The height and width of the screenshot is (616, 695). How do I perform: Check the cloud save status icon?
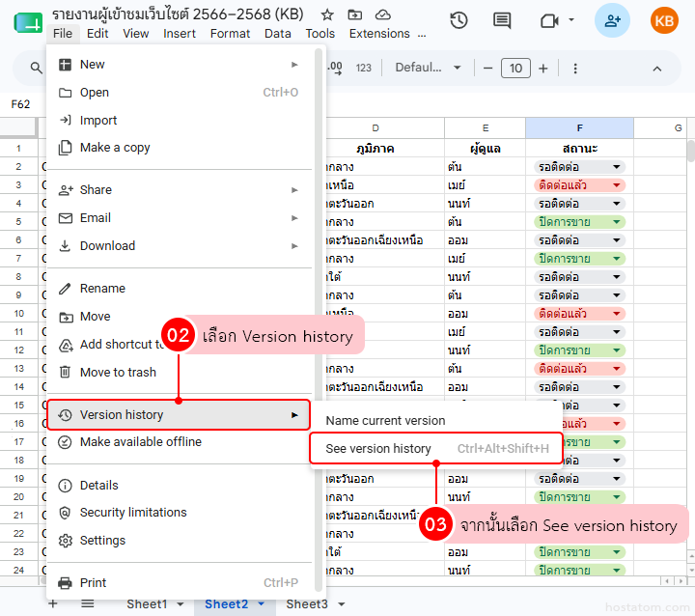[382, 15]
